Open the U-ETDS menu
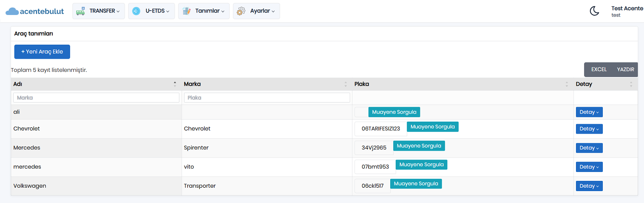Screen dimensions: 644x203 [152, 11]
